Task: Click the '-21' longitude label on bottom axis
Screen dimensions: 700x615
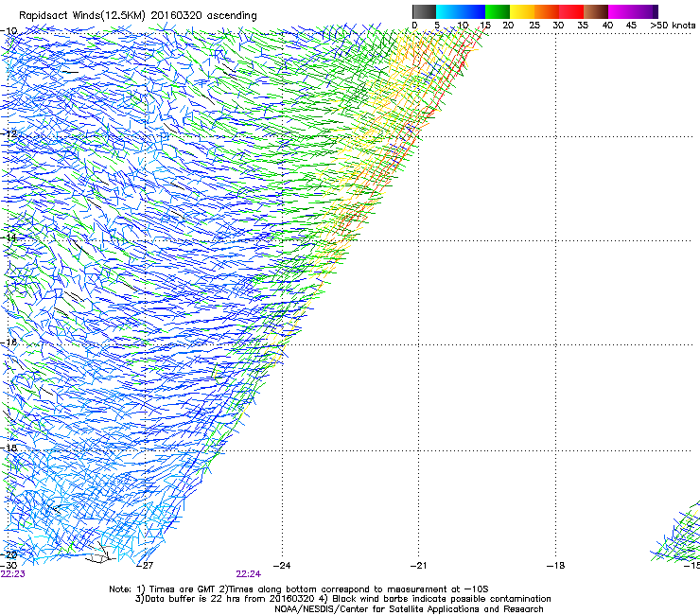Action: click(x=418, y=566)
